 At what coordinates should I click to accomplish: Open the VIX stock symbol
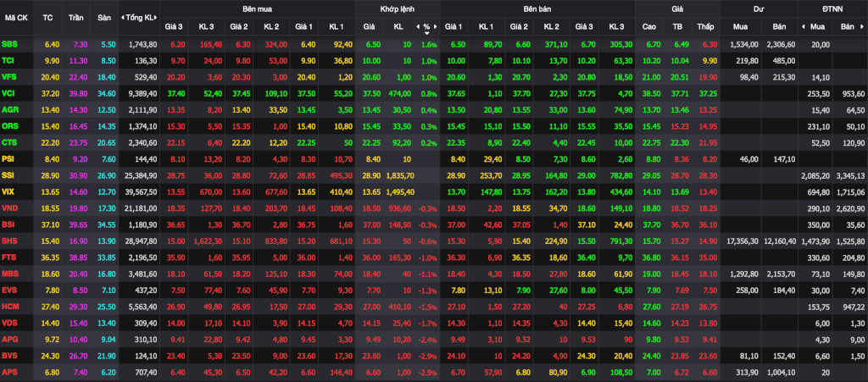point(8,191)
